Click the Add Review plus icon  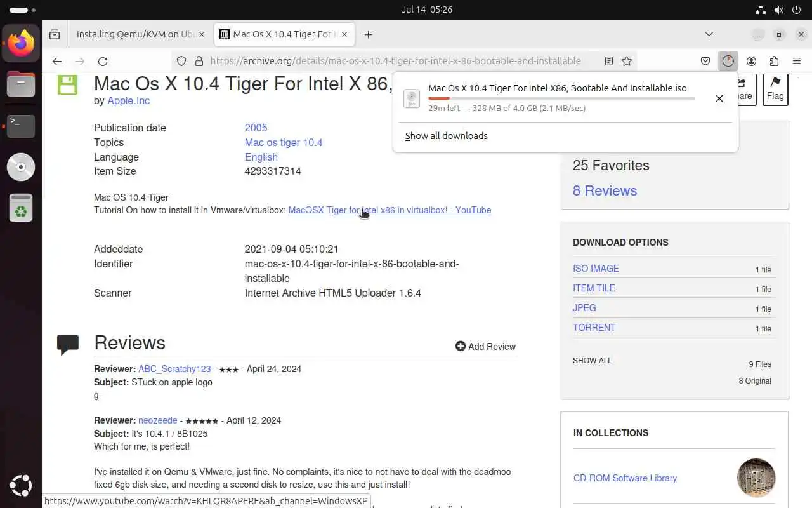461,346
